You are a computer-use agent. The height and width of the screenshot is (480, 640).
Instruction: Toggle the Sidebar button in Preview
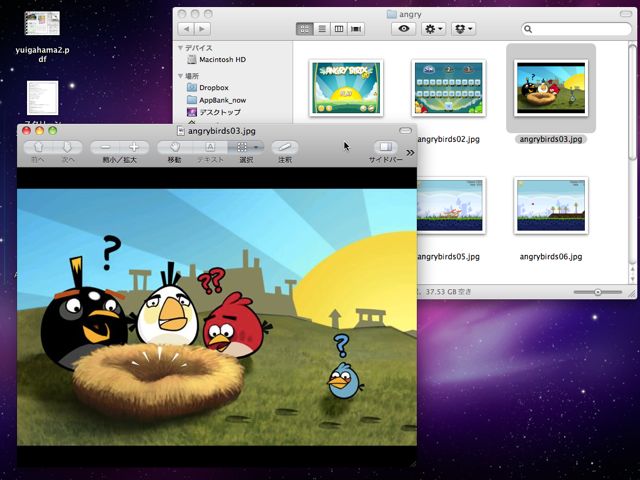386,147
